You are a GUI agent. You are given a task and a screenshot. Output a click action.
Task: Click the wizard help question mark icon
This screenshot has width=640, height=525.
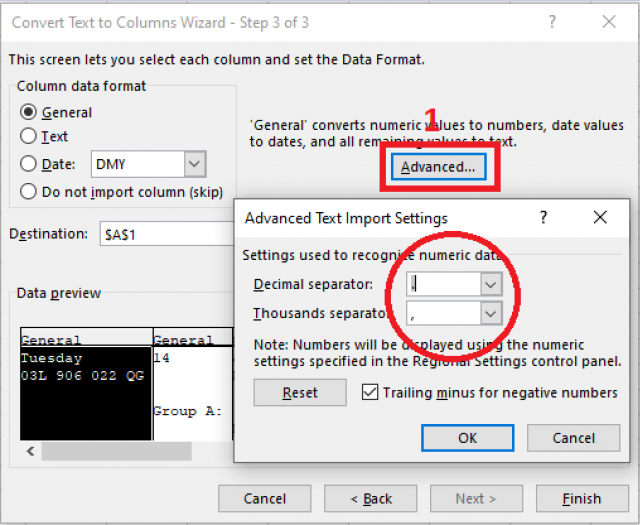pos(551,21)
